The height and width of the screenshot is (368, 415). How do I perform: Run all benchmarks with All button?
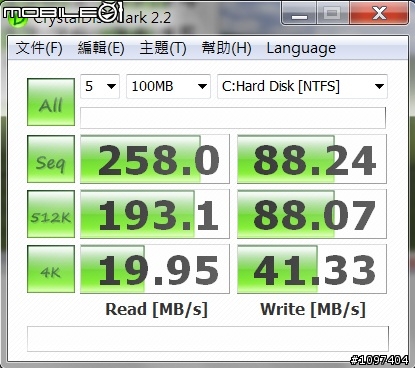click(51, 102)
